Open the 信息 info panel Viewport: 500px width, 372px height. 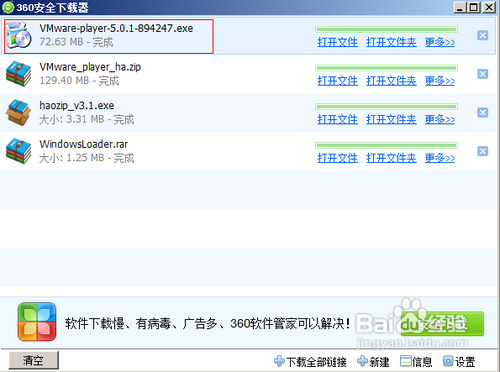tap(416, 362)
